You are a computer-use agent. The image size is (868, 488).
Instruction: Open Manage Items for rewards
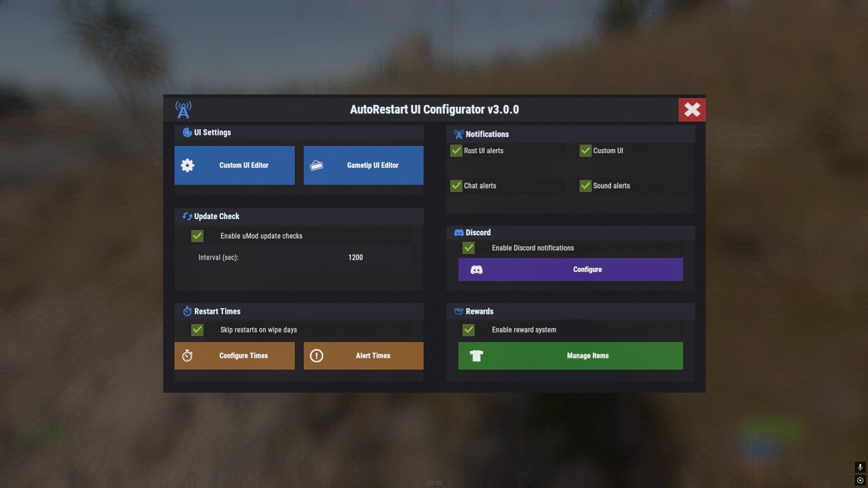tap(571, 356)
